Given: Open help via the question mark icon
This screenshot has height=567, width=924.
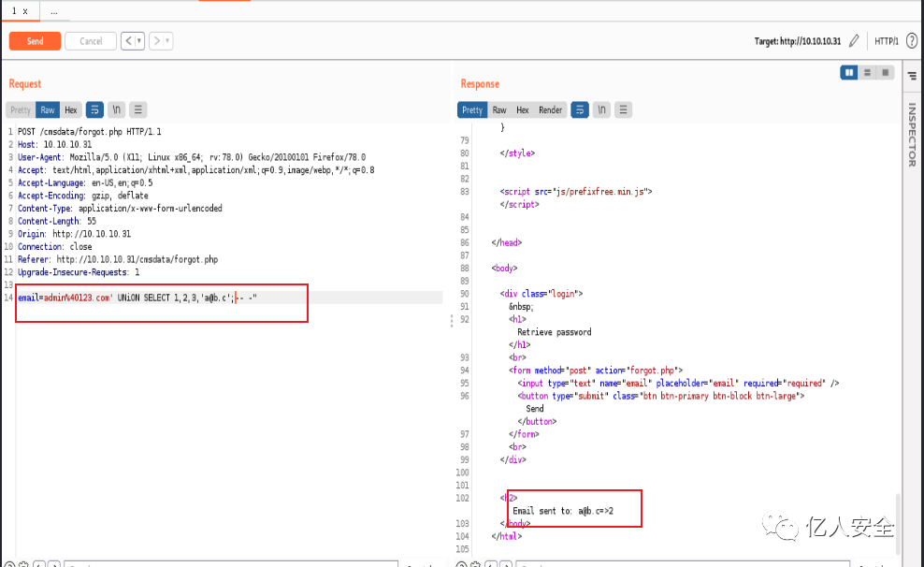Looking at the screenshot, I should [x=912, y=40].
